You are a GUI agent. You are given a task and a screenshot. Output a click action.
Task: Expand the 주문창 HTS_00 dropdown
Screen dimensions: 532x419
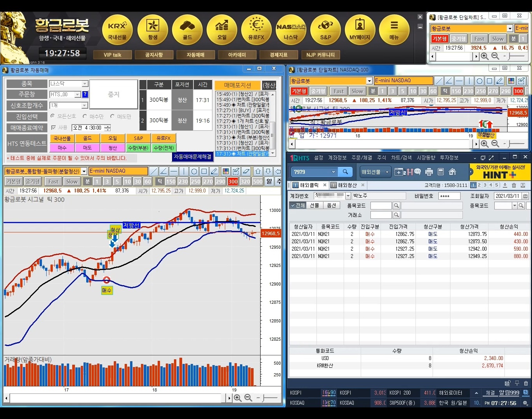(x=78, y=94)
